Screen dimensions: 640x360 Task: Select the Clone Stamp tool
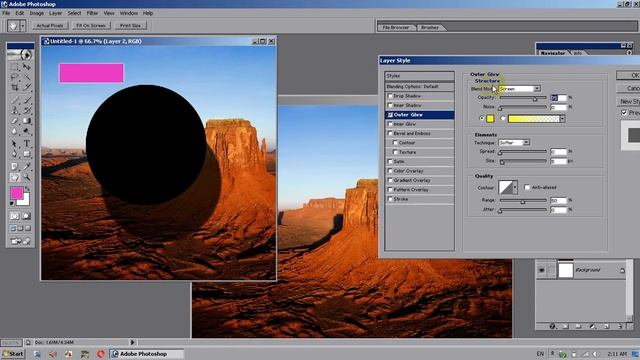point(14,110)
